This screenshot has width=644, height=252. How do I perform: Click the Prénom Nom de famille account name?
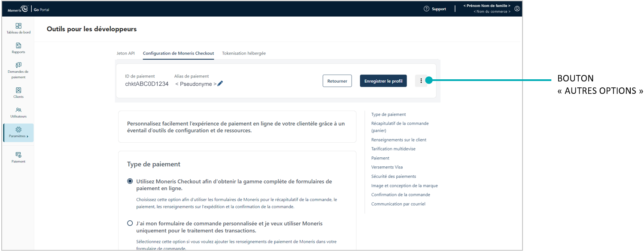pyautogui.click(x=487, y=6)
